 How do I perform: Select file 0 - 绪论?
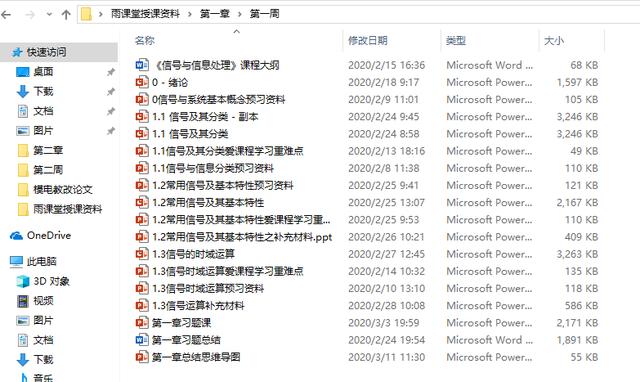pyautogui.click(x=170, y=82)
